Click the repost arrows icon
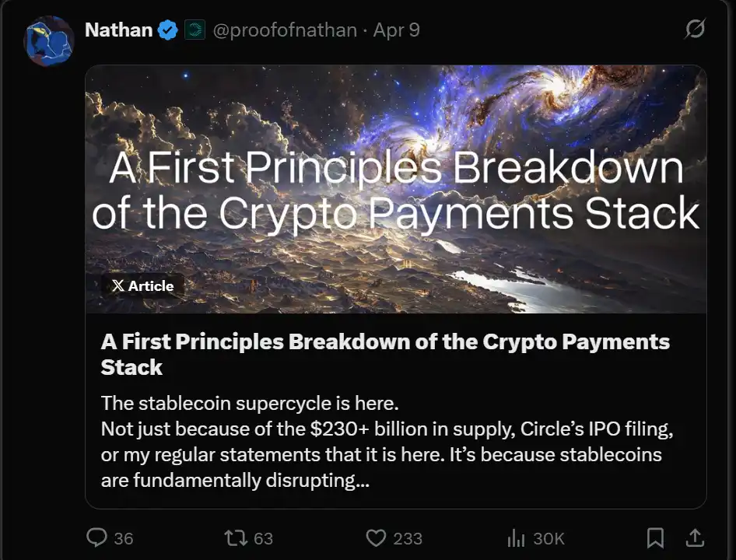Screen dimensions: 736x560 click(235, 537)
